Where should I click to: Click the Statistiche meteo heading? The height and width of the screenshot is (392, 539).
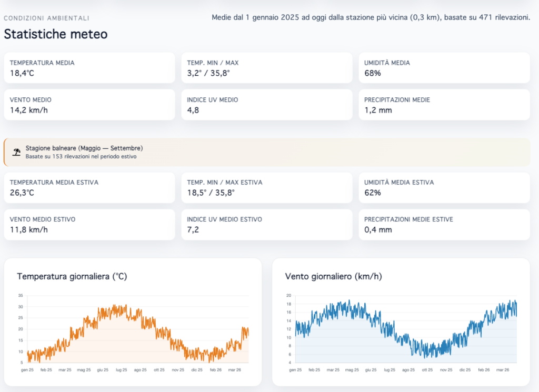pos(56,34)
